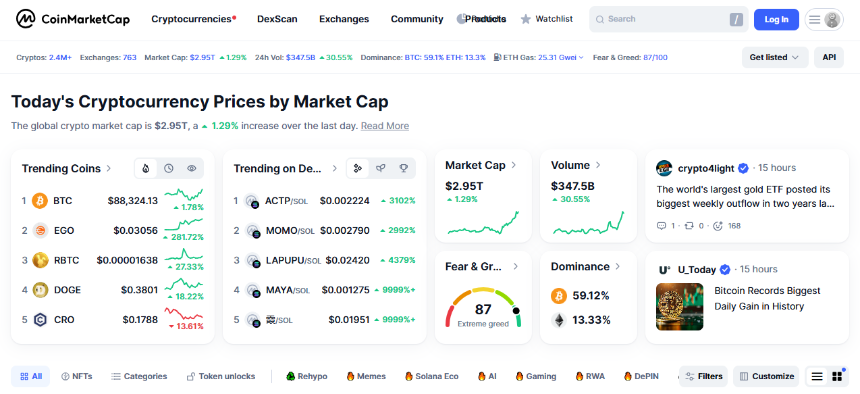The image size is (860, 394).
Task: Switch to list view layout
Action: (817, 376)
